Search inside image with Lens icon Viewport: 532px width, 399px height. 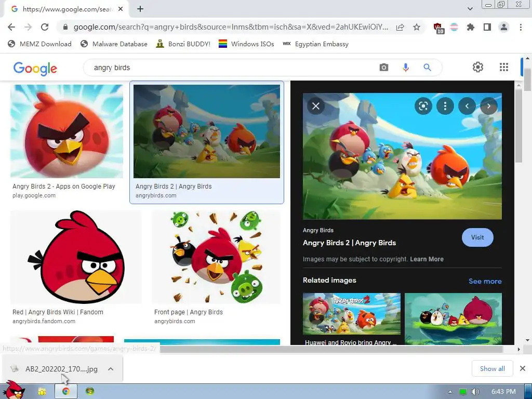pyautogui.click(x=423, y=106)
